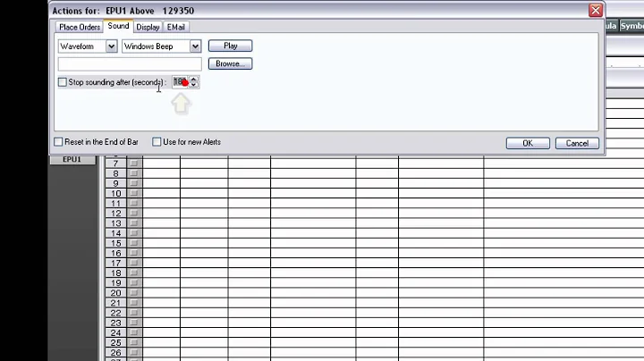Click the stop seconds value field
The height and width of the screenshot is (361, 644).
point(181,82)
